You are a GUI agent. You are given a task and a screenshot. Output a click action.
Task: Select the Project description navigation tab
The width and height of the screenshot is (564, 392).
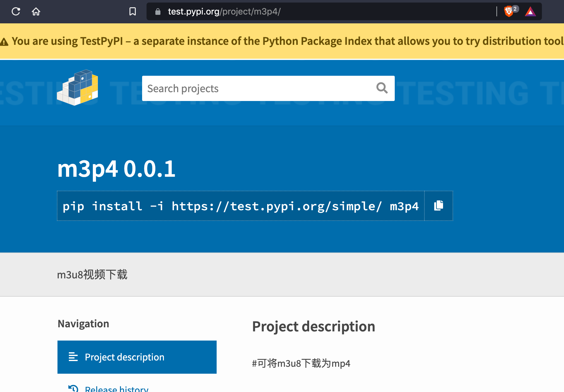pos(137,357)
